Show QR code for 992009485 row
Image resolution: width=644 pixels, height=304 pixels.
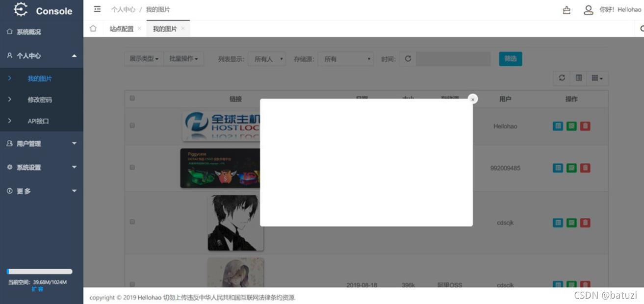pyautogui.click(x=571, y=168)
